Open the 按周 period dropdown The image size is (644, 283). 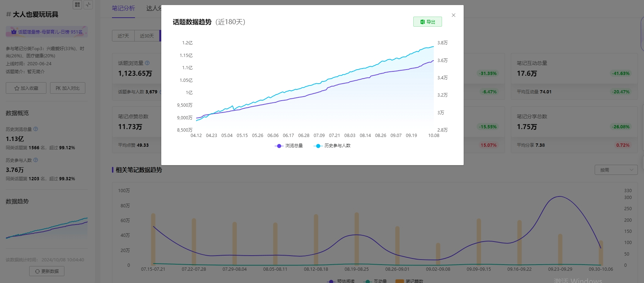click(x=616, y=170)
